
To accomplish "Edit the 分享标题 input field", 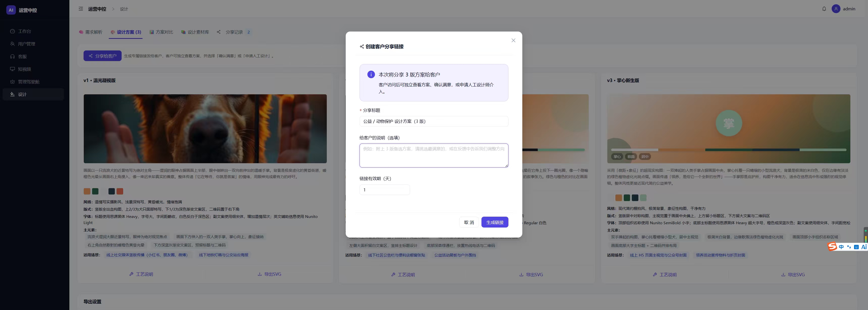I will point(434,121).
